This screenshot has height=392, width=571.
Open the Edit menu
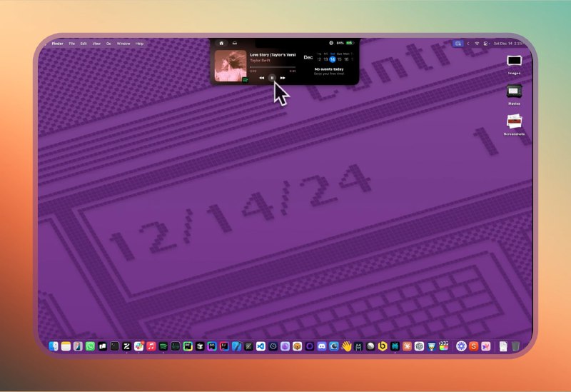84,44
